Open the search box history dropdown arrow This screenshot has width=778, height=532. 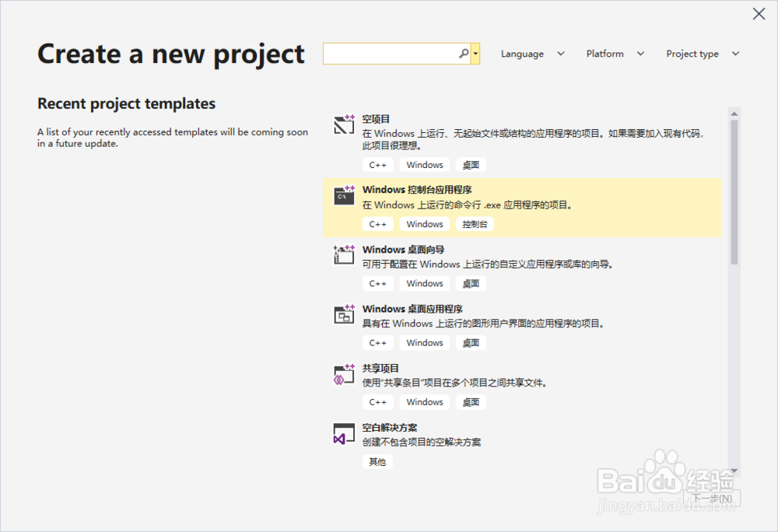(475, 54)
